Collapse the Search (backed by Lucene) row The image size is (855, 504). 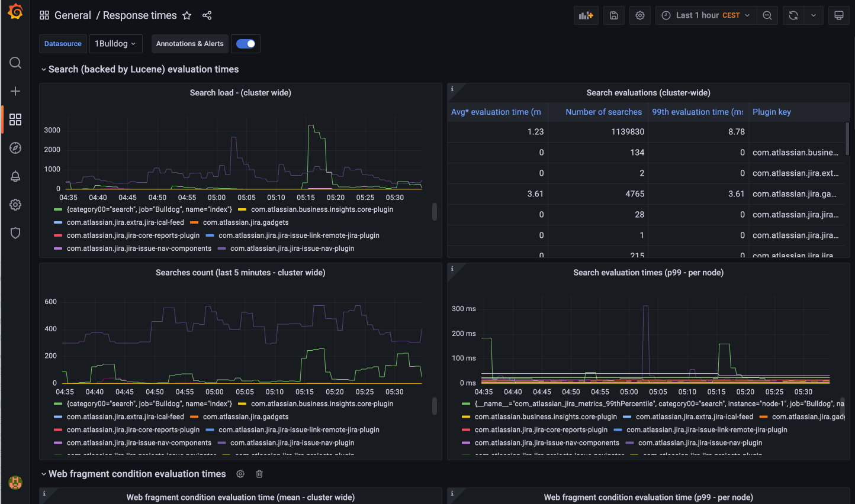pyautogui.click(x=44, y=70)
